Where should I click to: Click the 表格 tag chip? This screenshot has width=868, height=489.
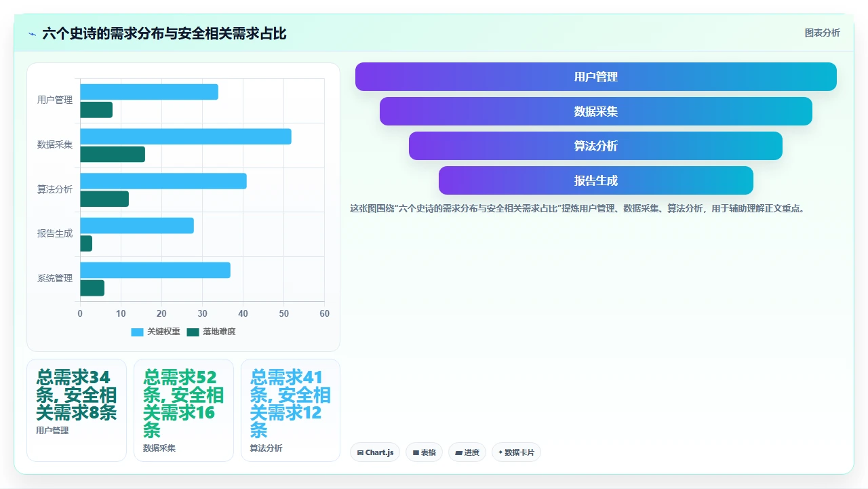[x=424, y=452]
